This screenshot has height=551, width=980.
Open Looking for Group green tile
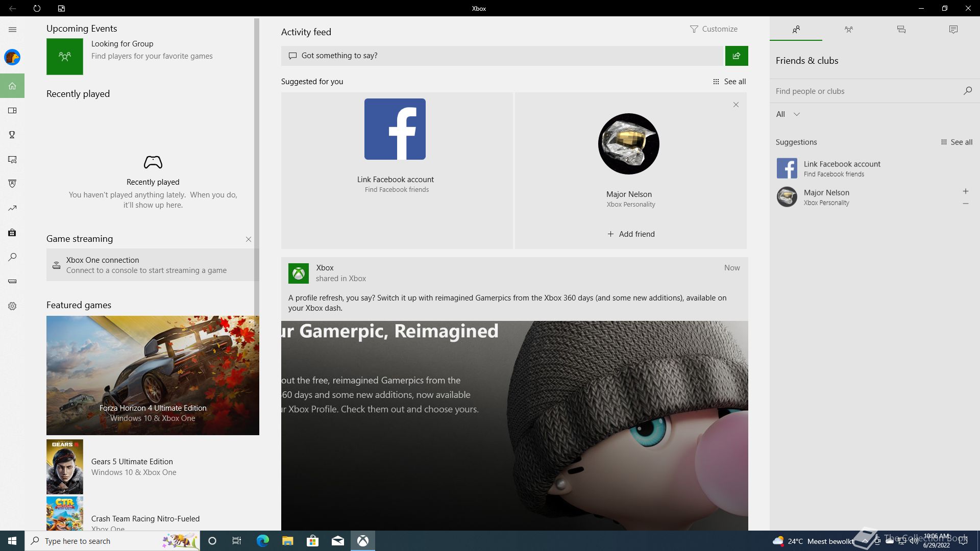coord(65,57)
